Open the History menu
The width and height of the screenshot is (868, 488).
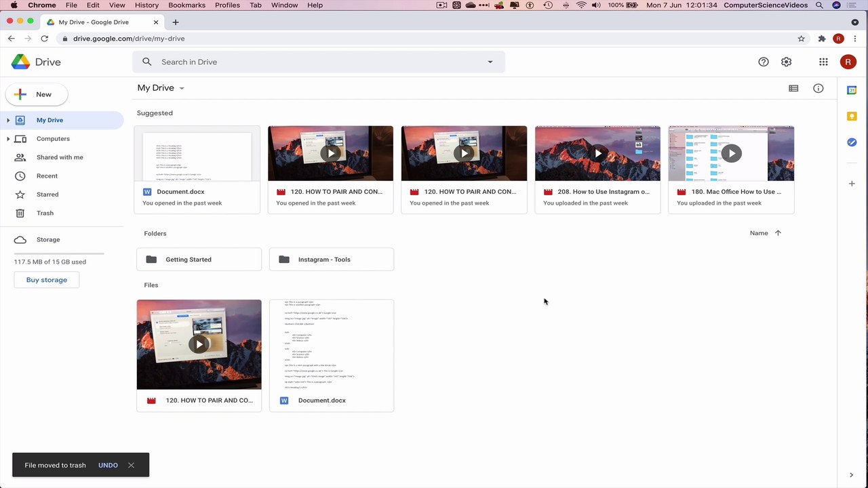(146, 5)
